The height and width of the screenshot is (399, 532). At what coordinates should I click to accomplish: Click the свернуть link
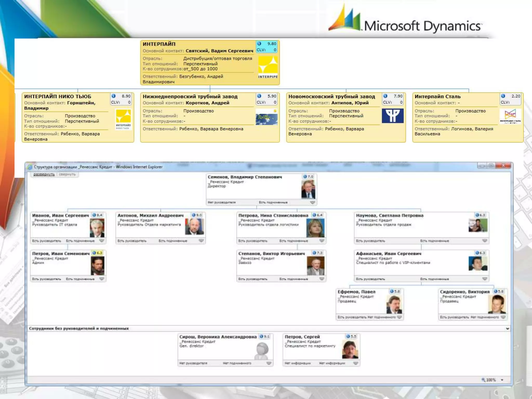pos(67,174)
